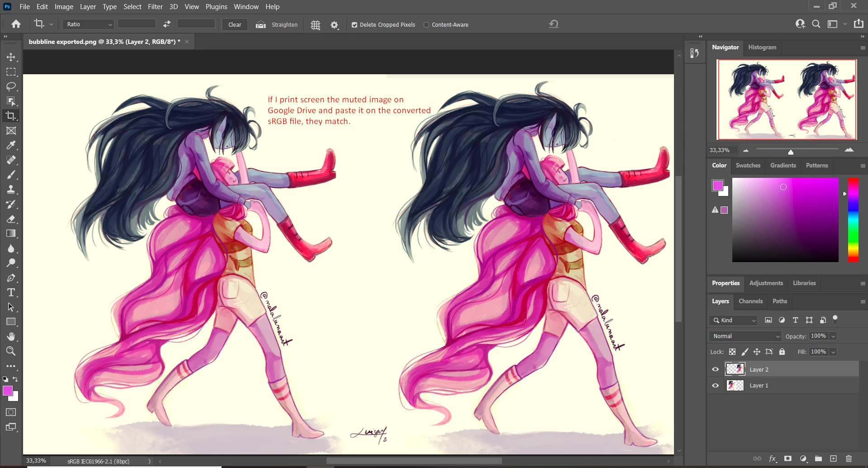Select the Object Selection tool

[11, 101]
